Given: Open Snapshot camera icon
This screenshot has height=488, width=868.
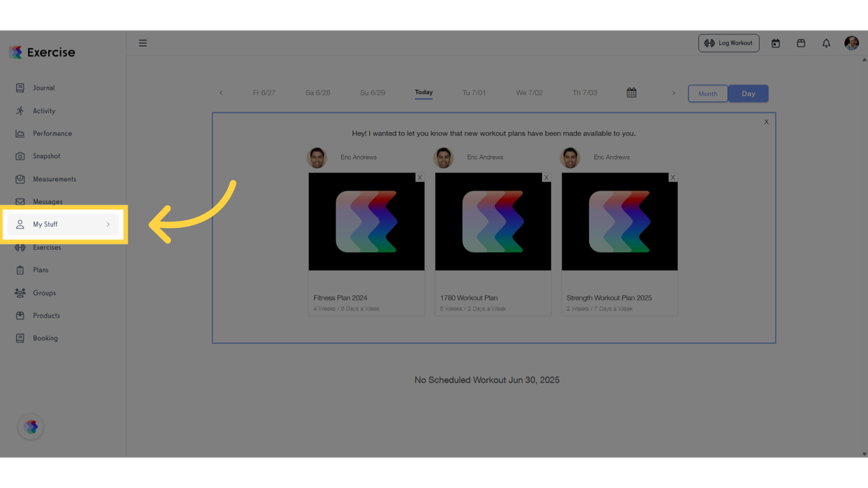Looking at the screenshot, I should pyautogui.click(x=20, y=156).
